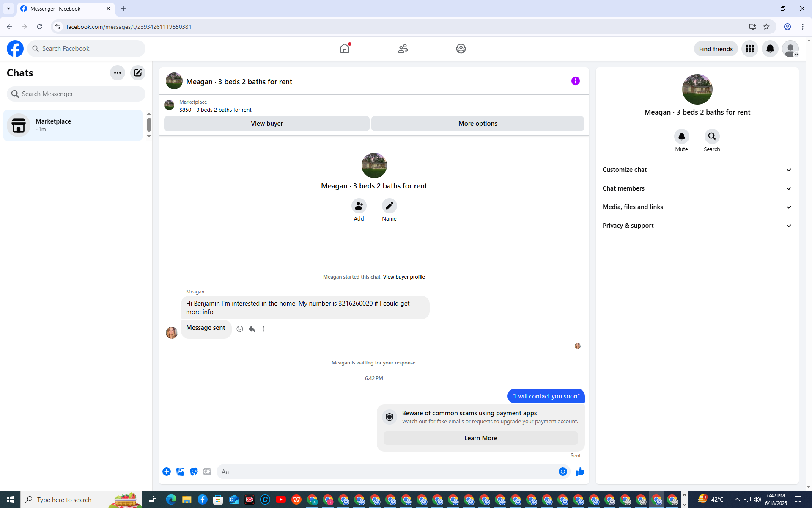Open the notifications bell

click(770, 49)
